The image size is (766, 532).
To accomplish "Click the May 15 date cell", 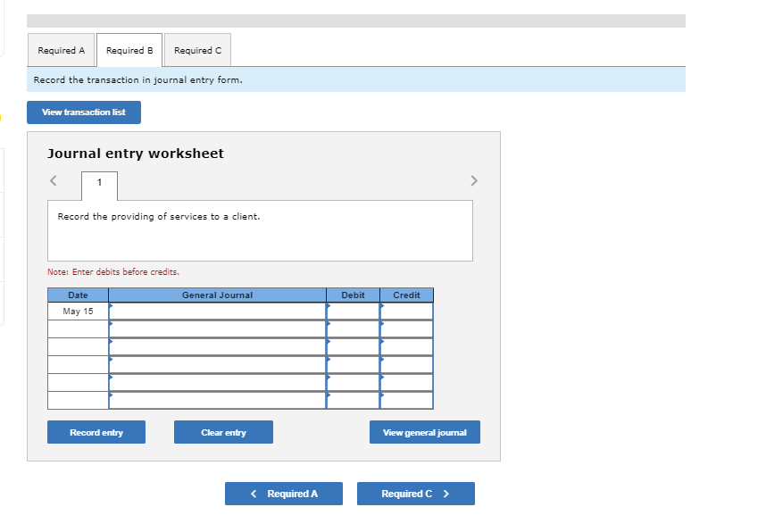I will coord(78,311).
